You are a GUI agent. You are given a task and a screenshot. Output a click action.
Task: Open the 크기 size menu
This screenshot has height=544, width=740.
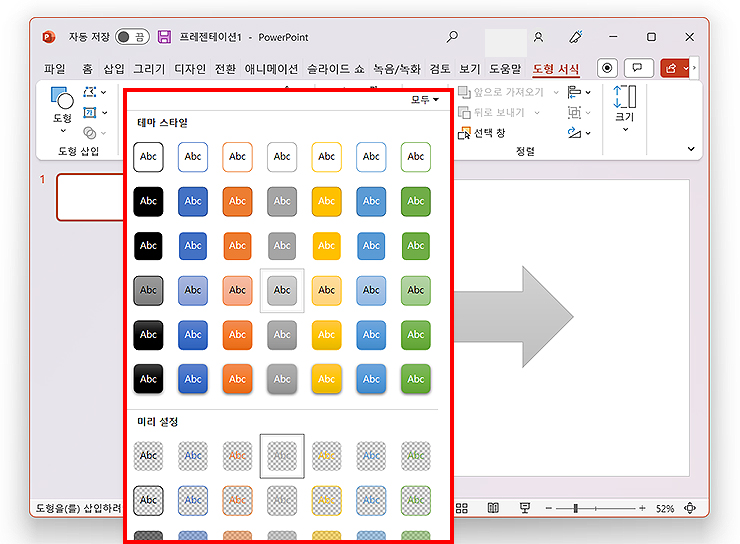pos(625,109)
